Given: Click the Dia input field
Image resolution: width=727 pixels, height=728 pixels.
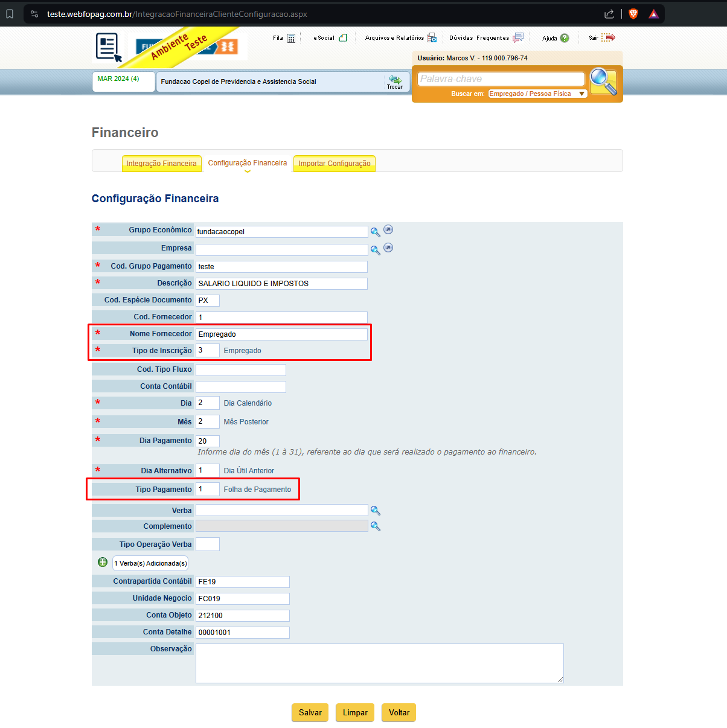Looking at the screenshot, I should pos(208,403).
